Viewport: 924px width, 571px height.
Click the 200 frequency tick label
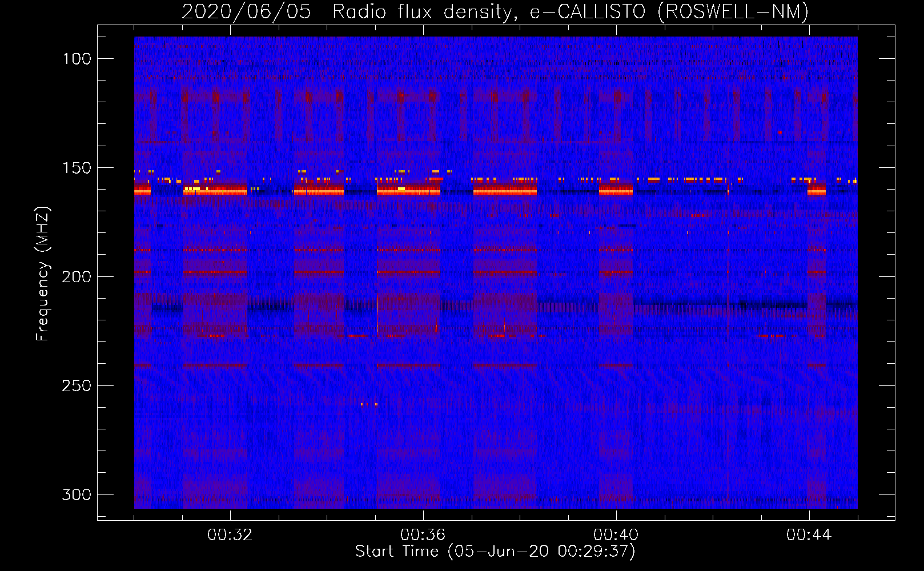(77, 277)
